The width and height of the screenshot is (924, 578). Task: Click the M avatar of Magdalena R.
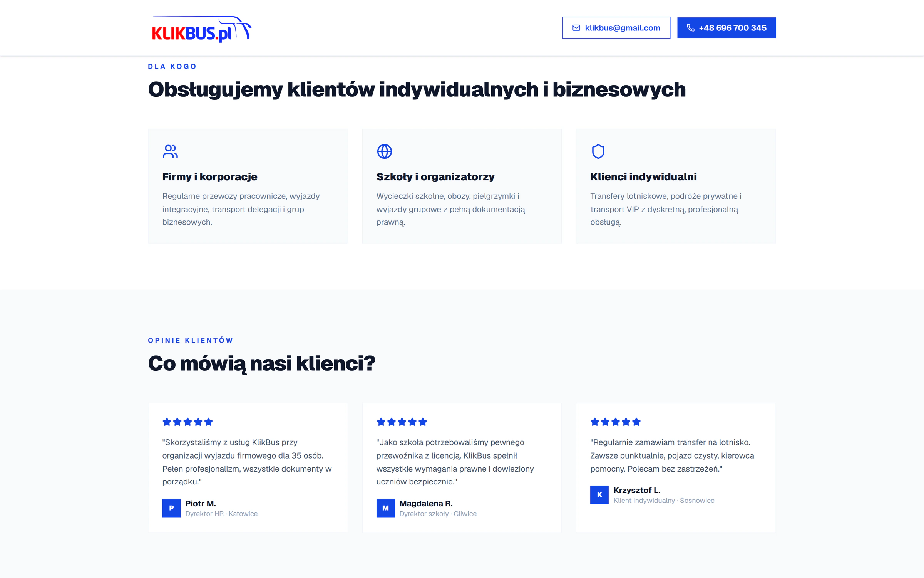[385, 508]
